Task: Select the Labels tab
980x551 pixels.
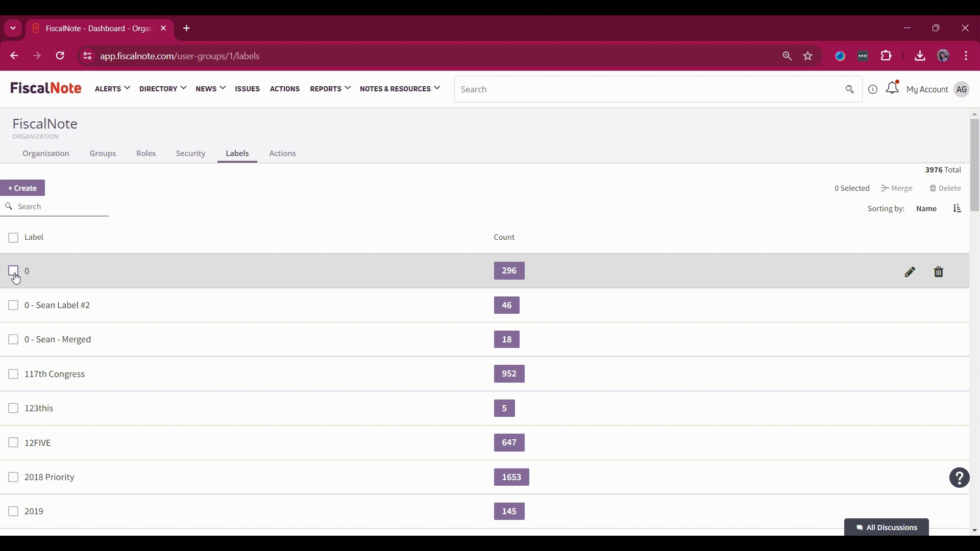Action: [x=237, y=153]
